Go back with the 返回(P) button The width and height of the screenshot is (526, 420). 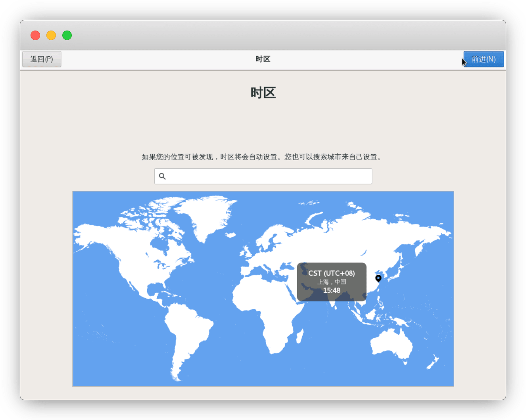point(42,59)
